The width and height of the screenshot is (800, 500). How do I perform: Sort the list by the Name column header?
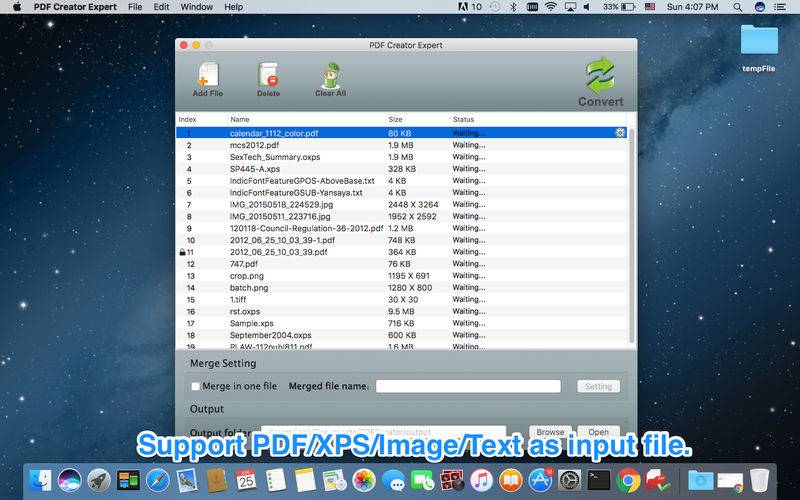coord(240,119)
